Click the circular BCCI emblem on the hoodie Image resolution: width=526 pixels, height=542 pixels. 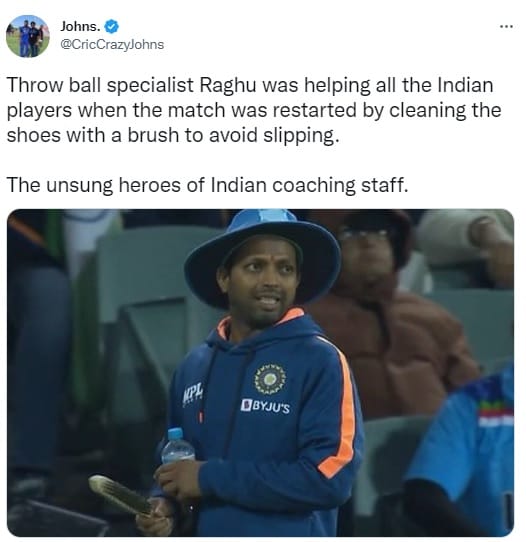tap(270, 379)
